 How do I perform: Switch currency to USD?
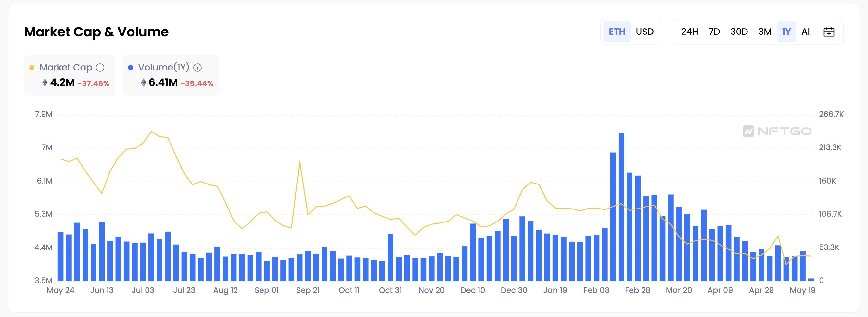(x=645, y=32)
